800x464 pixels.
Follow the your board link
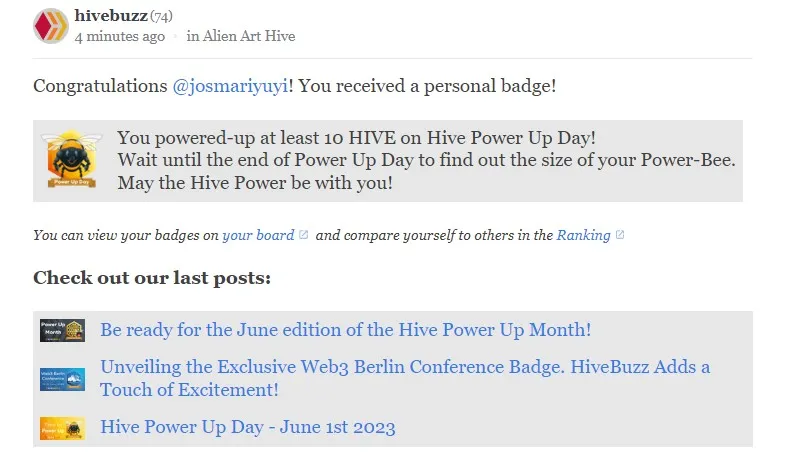258,236
